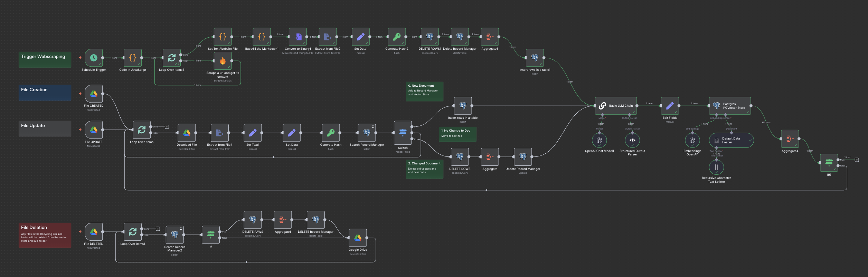Add node after Loop Over Items done output

pos(167,127)
